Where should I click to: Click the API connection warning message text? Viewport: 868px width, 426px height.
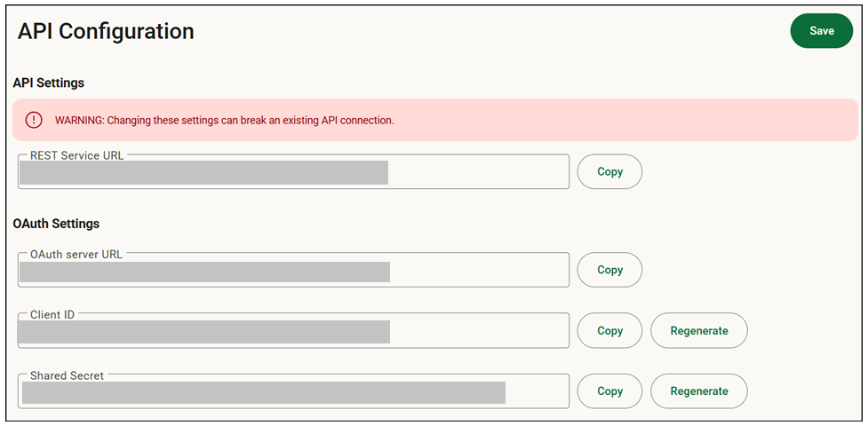click(224, 120)
